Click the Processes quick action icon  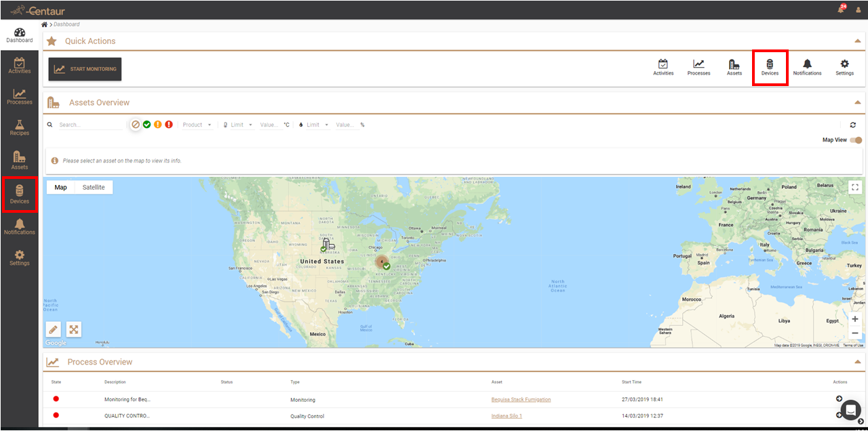click(698, 66)
